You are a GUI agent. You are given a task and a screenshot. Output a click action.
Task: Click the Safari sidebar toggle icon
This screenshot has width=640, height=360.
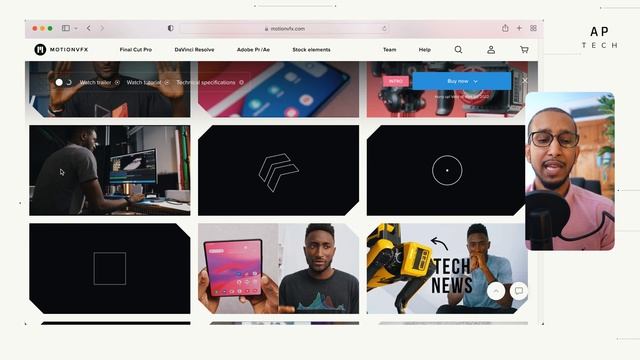66,28
